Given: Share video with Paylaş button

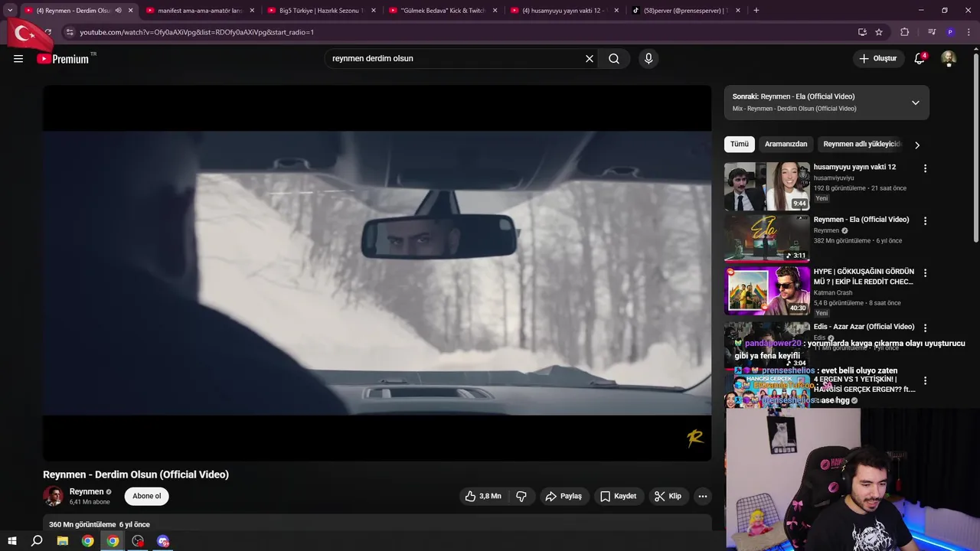Looking at the screenshot, I should 563,496.
